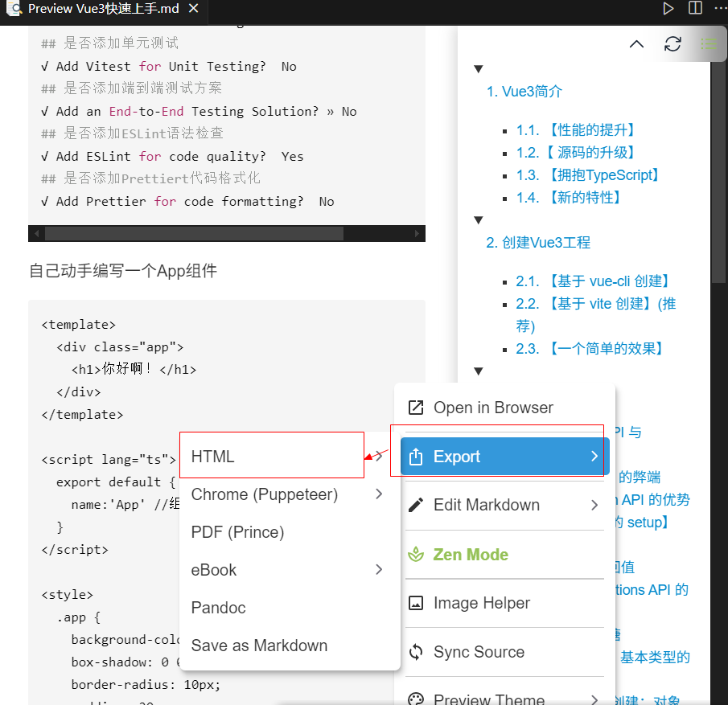The width and height of the screenshot is (728, 705).
Task: Click "Save as Markdown" in Export submenu
Action: (259, 645)
